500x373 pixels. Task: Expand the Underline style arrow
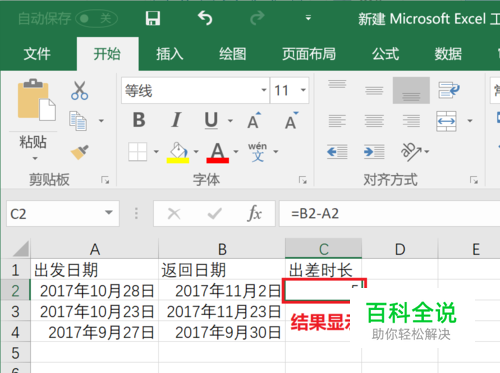230,121
